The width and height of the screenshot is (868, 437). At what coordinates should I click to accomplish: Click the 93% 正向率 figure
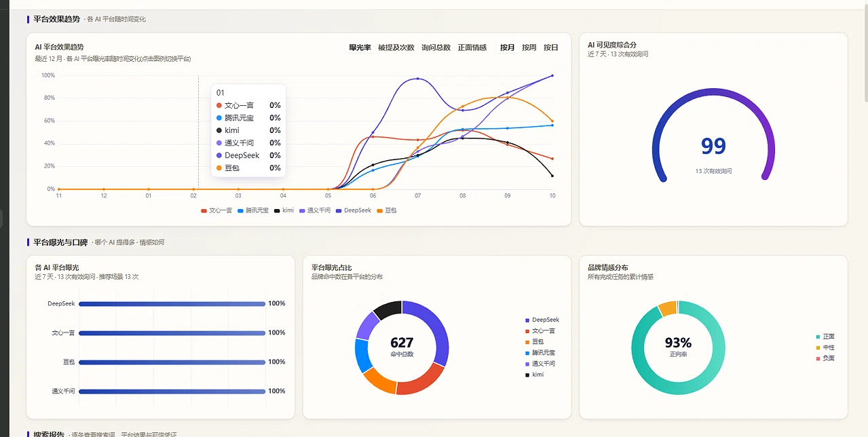tap(678, 346)
